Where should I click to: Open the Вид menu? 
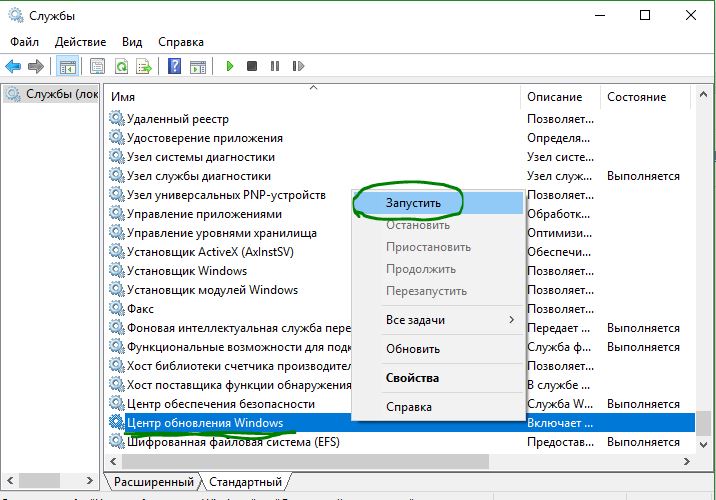pyautogui.click(x=132, y=42)
